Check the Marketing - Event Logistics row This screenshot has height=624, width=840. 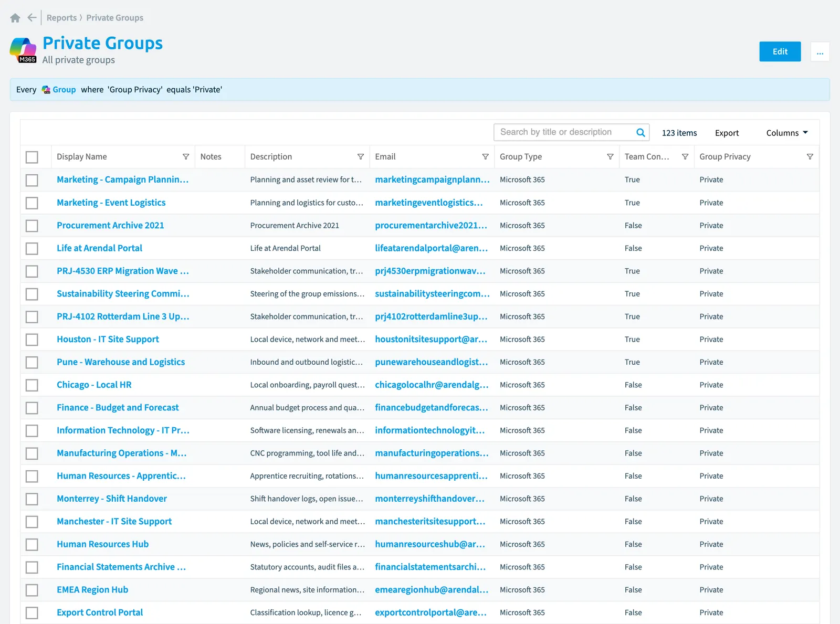coord(32,203)
